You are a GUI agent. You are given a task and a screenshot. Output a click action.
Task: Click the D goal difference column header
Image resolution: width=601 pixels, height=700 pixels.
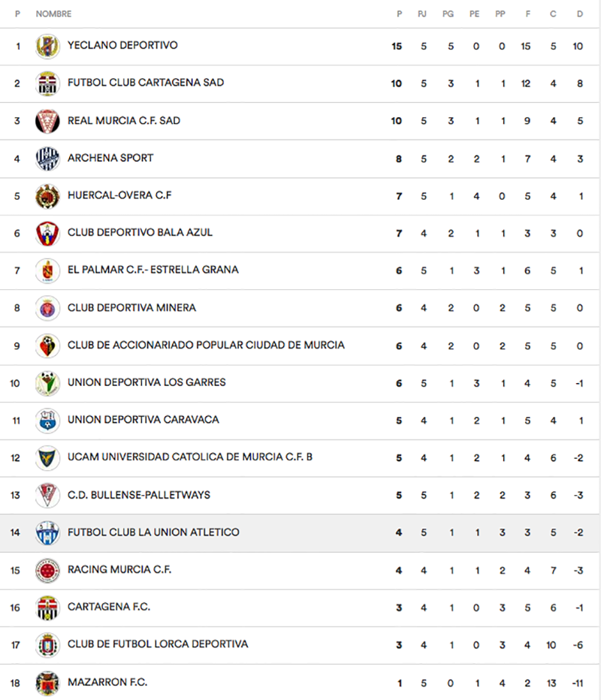(579, 14)
